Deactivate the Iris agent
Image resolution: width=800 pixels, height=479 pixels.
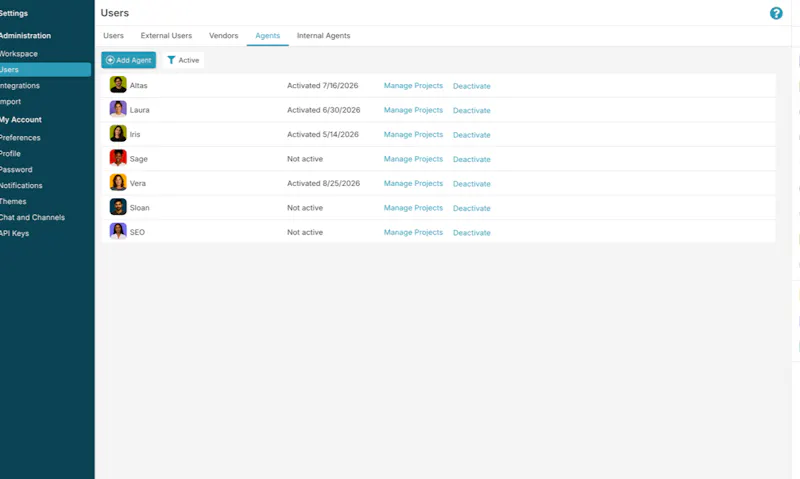click(471, 135)
